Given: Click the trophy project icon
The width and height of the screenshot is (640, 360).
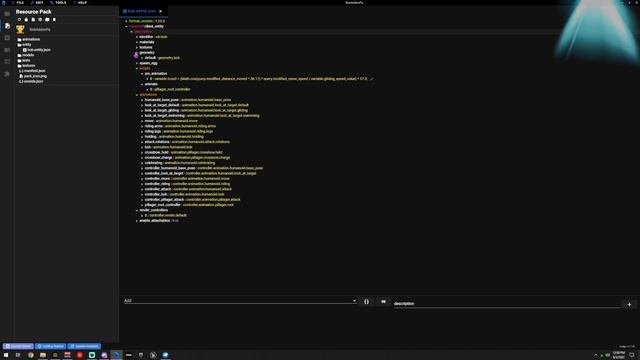Looking at the screenshot, I should pos(20,29).
